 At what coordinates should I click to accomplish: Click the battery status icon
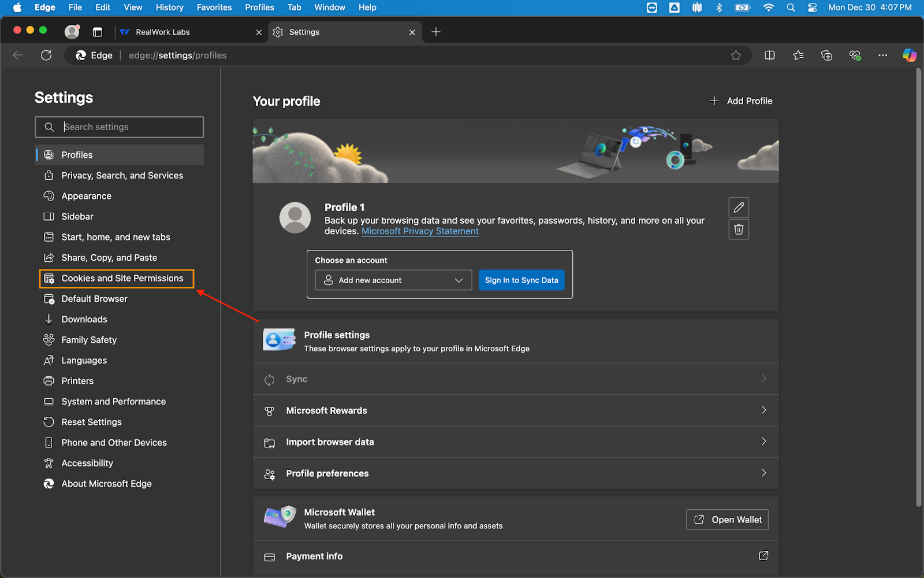(742, 8)
